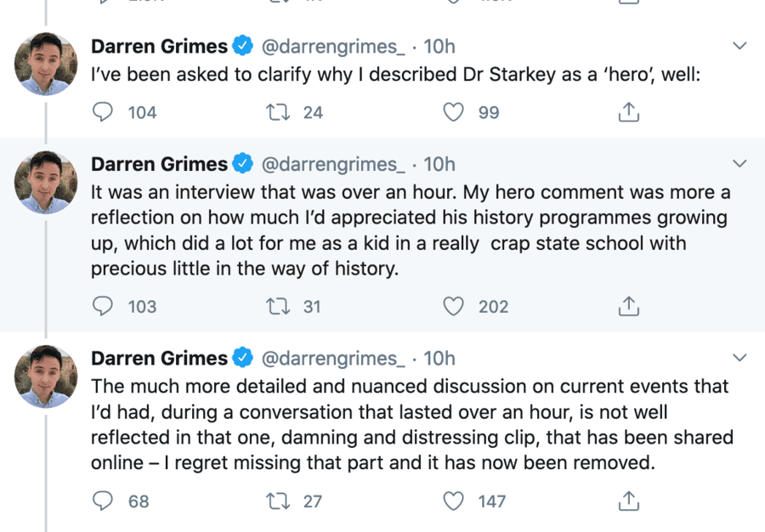The image size is (765, 532).
Task: Expand options for the history programmes tweet
Action: click(739, 163)
